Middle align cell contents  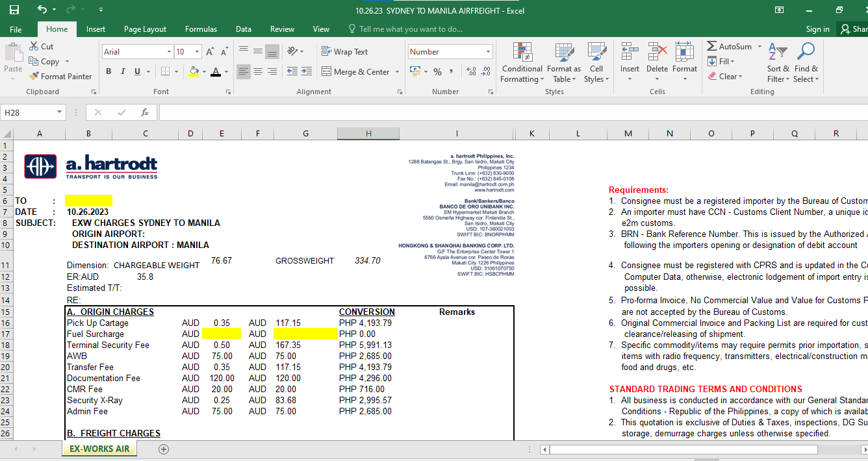258,51
